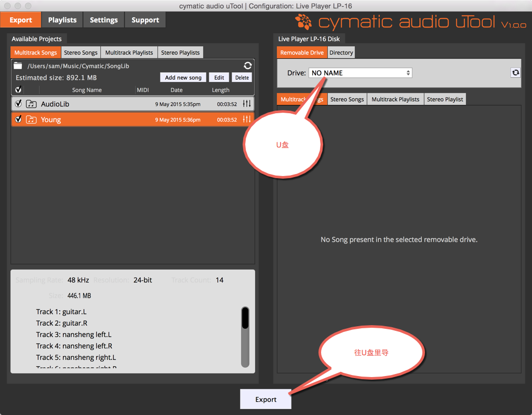Click Track 2: guitar.R in track list
Image resolution: width=532 pixels, height=415 pixels.
coord(62,323)
